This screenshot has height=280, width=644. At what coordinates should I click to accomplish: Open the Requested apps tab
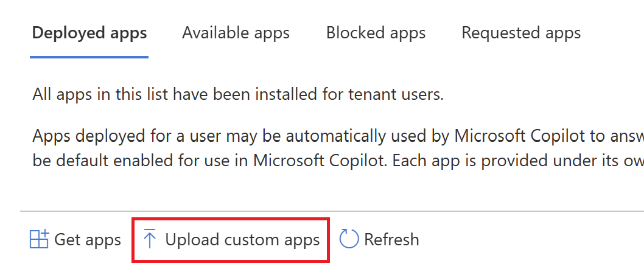(x=521, y=33)
